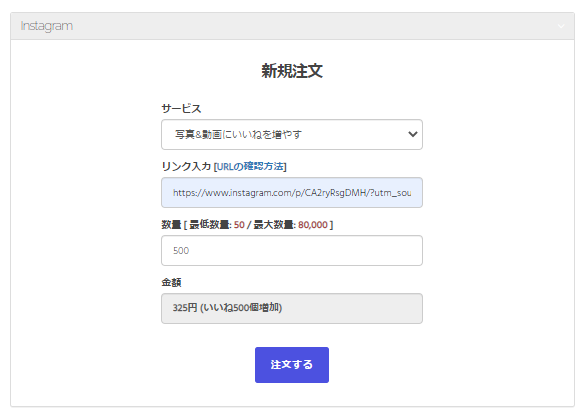This screenshot has height=419, width=587.
Task: Select the 金額 field showing 325円
Action: click(x=292, y=308)
